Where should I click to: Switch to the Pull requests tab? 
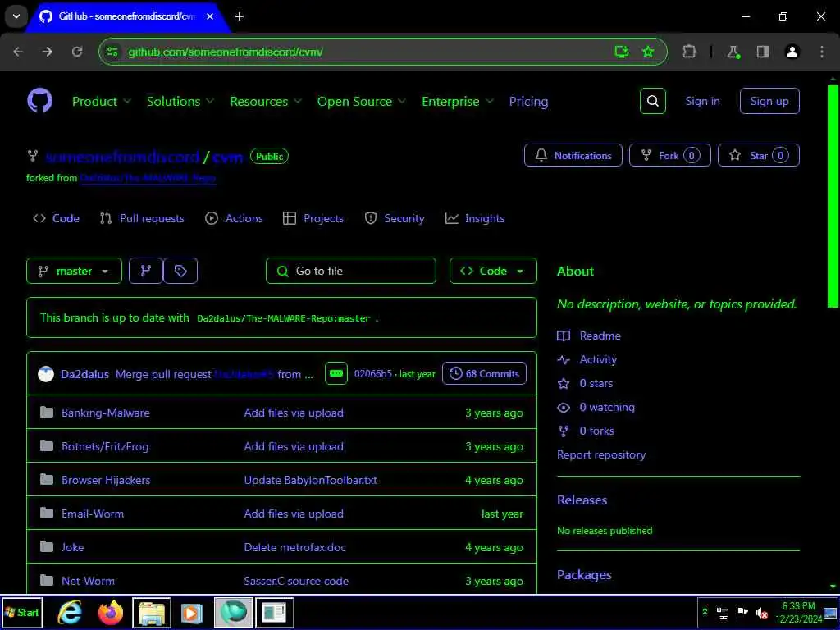pyautogui.click(x=142, y=218)
